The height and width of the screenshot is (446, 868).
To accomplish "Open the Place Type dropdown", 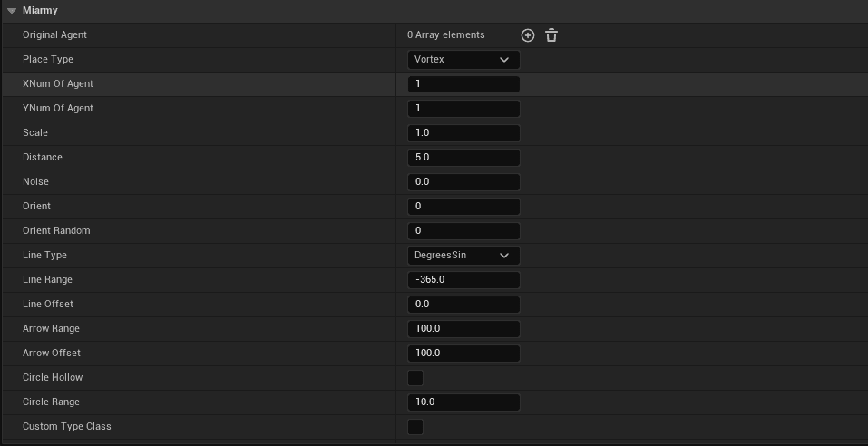I will (463, 60).
